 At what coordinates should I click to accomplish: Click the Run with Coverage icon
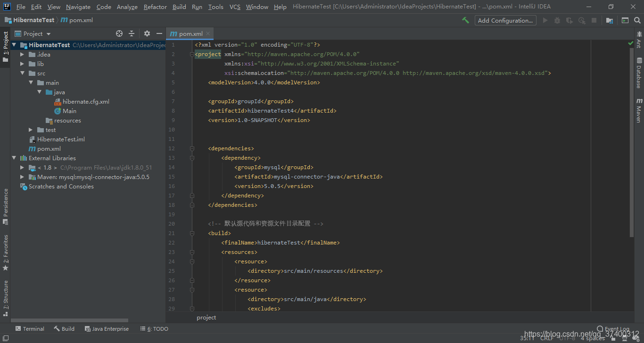coord(570,20)
